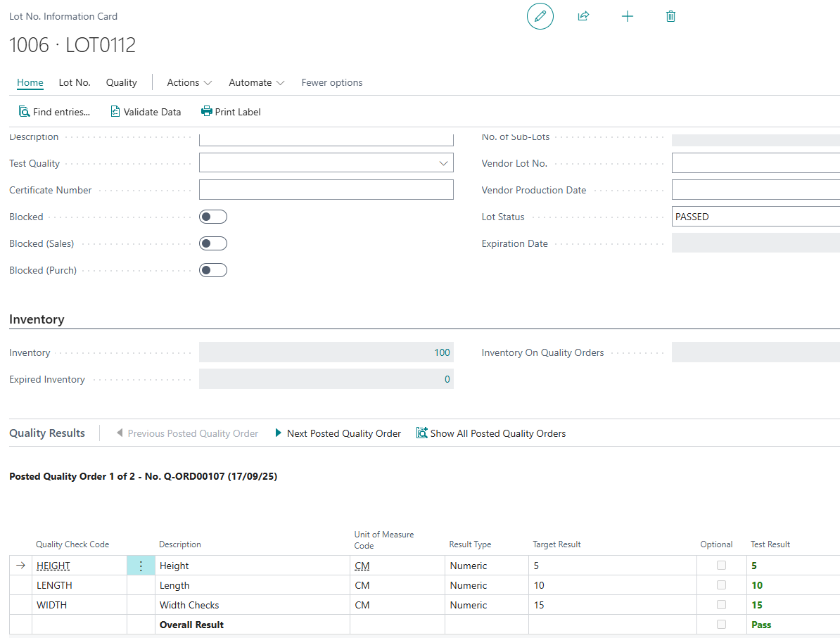Go to Next Posted Quality Order
This screenshot has width=840, height=638.
[338, 433]
